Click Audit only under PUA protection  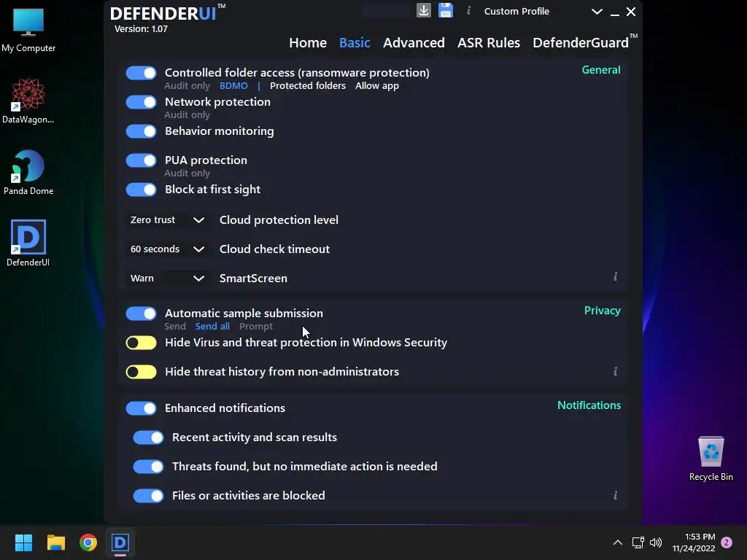tap(187, 174)
